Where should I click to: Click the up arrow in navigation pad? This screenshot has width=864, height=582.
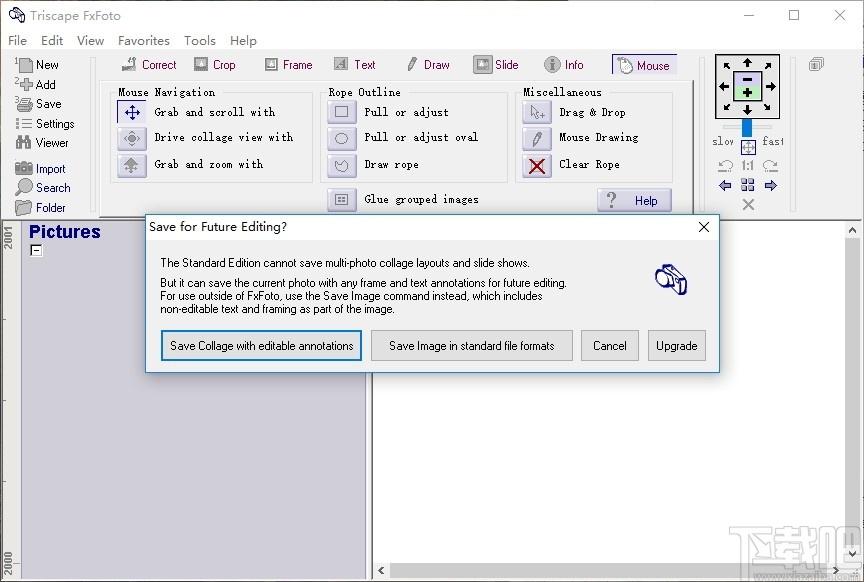pos(747,62)
